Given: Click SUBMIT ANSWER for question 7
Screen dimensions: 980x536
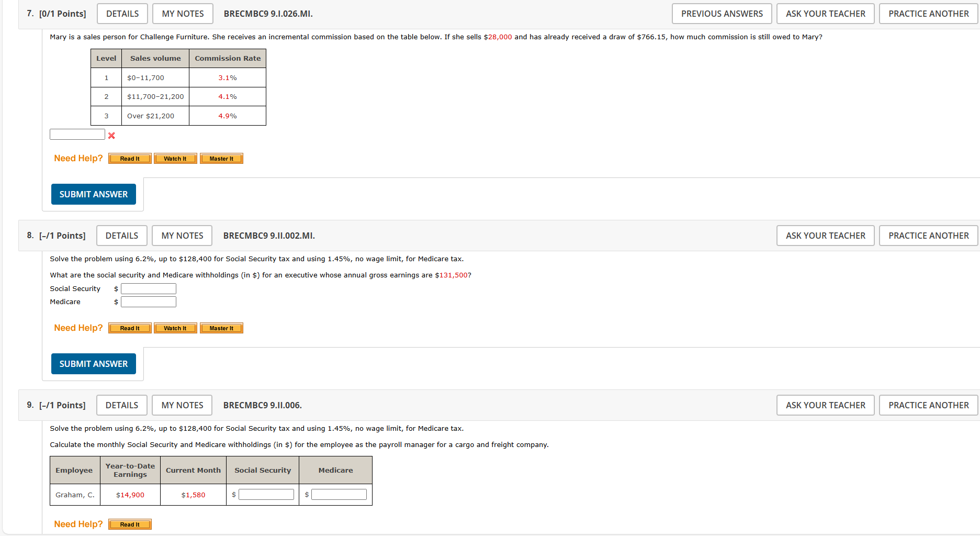Looking at the screenshot, I should point(93,194).
